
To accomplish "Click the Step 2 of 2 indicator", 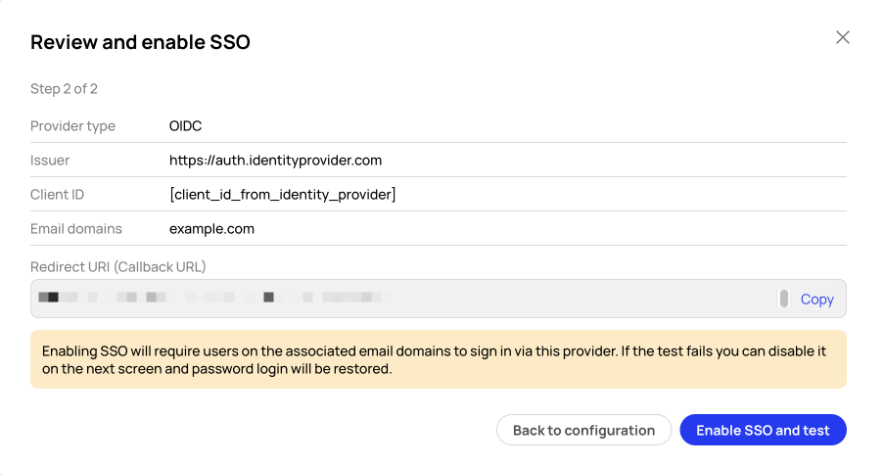I will pos(64,89).
